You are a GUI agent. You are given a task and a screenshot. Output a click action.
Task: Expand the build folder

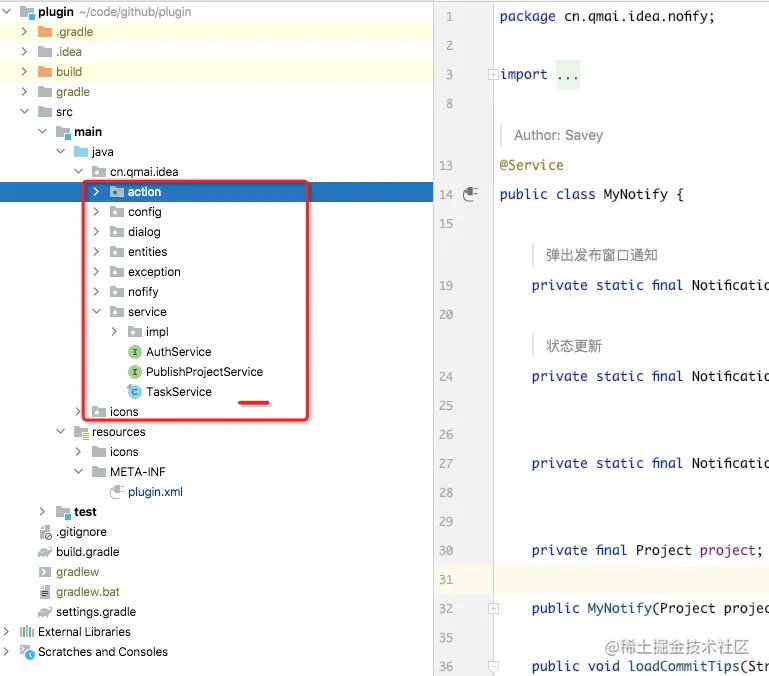pos(24,72)
